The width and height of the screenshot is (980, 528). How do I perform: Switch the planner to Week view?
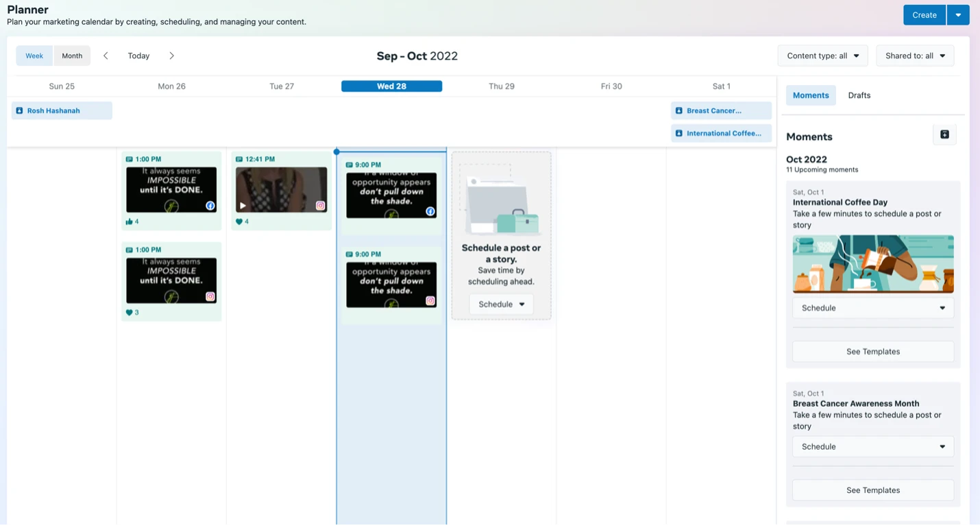[x=34, y=56]
